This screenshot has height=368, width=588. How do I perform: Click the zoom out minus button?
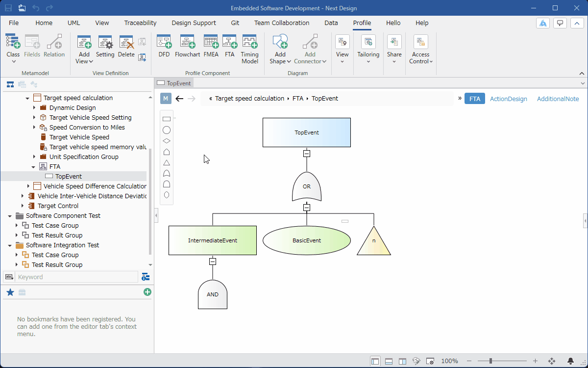[469, 361]
